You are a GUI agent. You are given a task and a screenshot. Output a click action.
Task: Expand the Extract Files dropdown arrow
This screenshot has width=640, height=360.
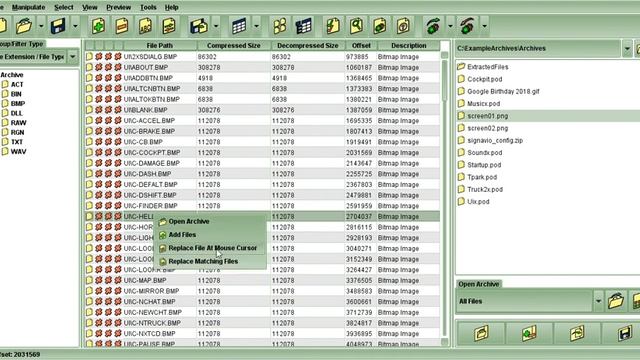[216, 26]
